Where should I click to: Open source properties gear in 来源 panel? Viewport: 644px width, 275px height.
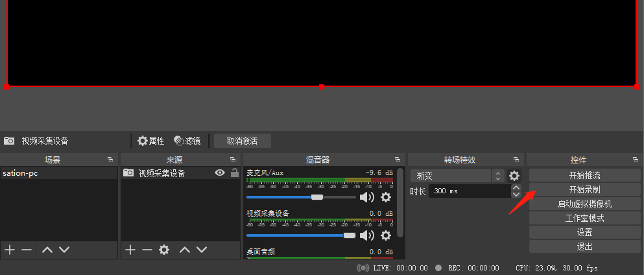pos(164,250)
